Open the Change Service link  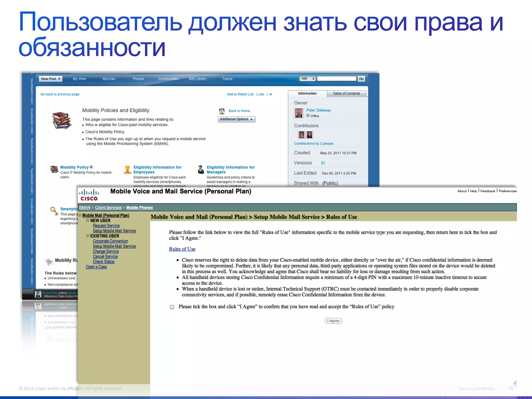(x=106, y=251)
